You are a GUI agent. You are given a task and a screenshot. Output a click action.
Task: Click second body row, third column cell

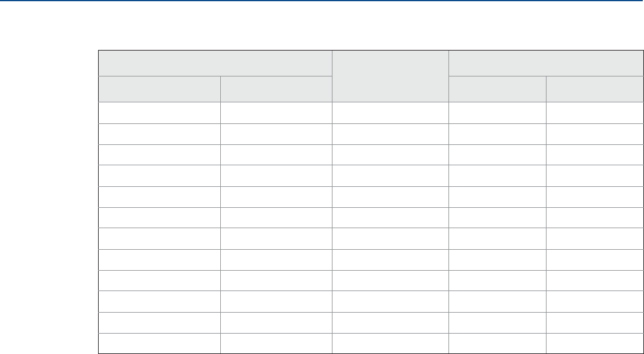point(390,133)
